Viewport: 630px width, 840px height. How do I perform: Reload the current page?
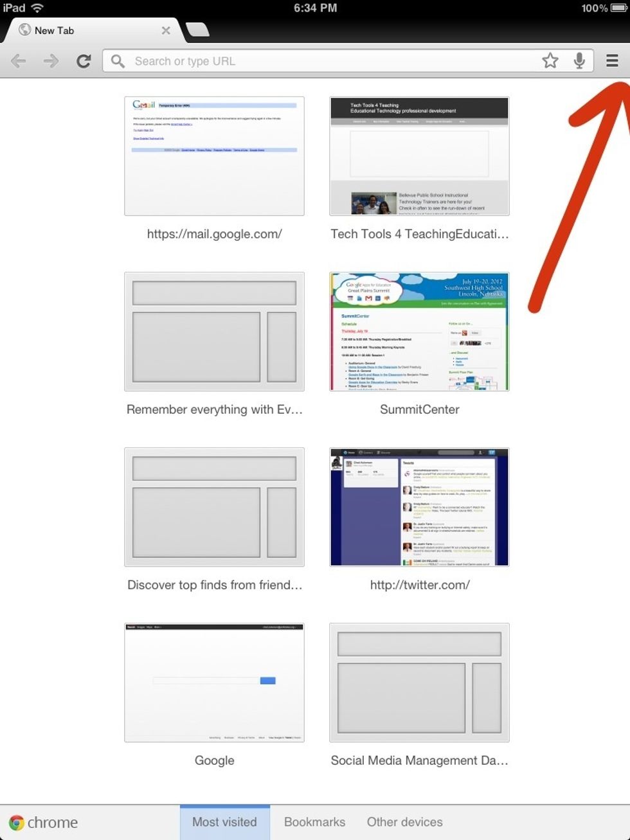pos(84,60)
